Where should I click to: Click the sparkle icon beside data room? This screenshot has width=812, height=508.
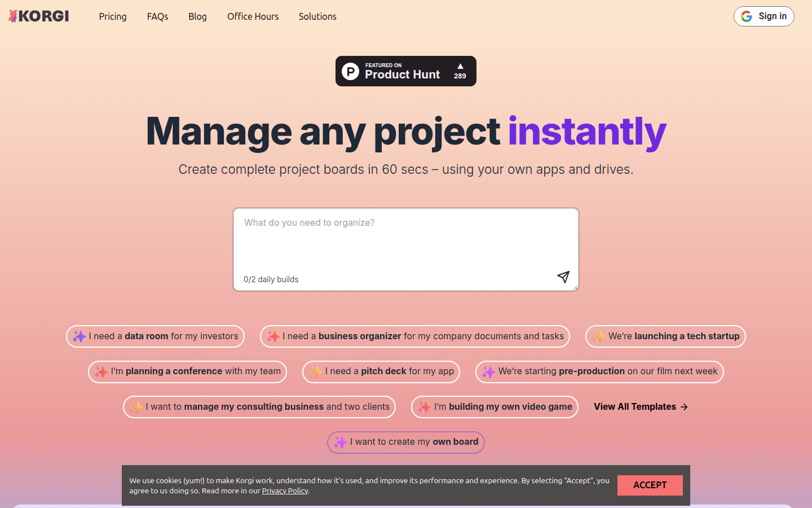pyautogui.click(x=80, y=336)
